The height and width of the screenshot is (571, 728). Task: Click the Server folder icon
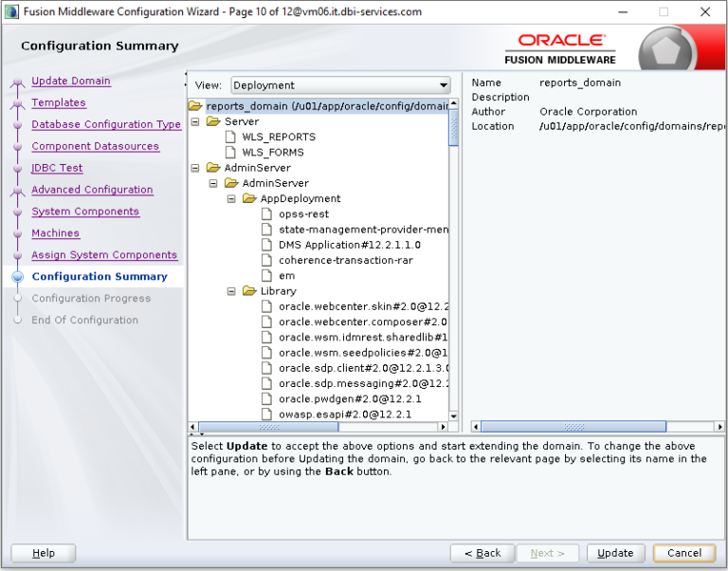pos(214,121)
